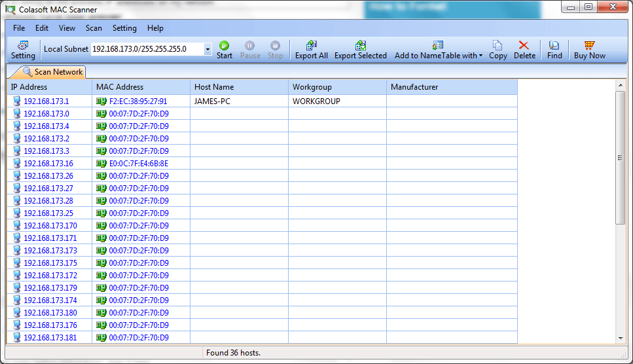Click the Pause scan button

tap(250, 50)
